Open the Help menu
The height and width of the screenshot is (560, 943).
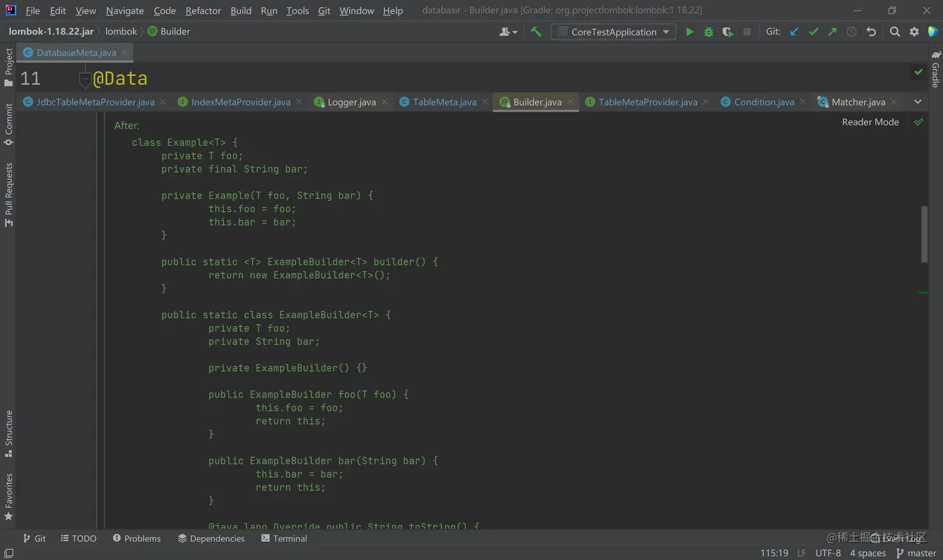coord(393,11)
